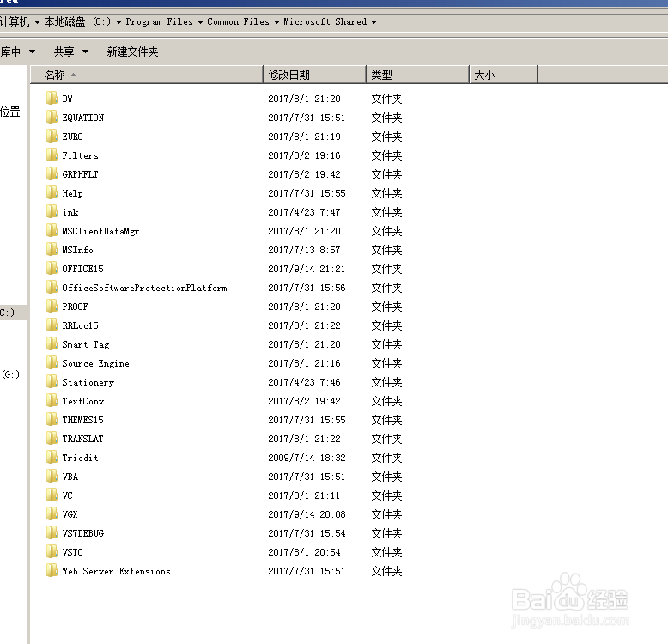
Task: Select the OfficeSoftwareProtectionPlatform folder name
Action: 144,288
